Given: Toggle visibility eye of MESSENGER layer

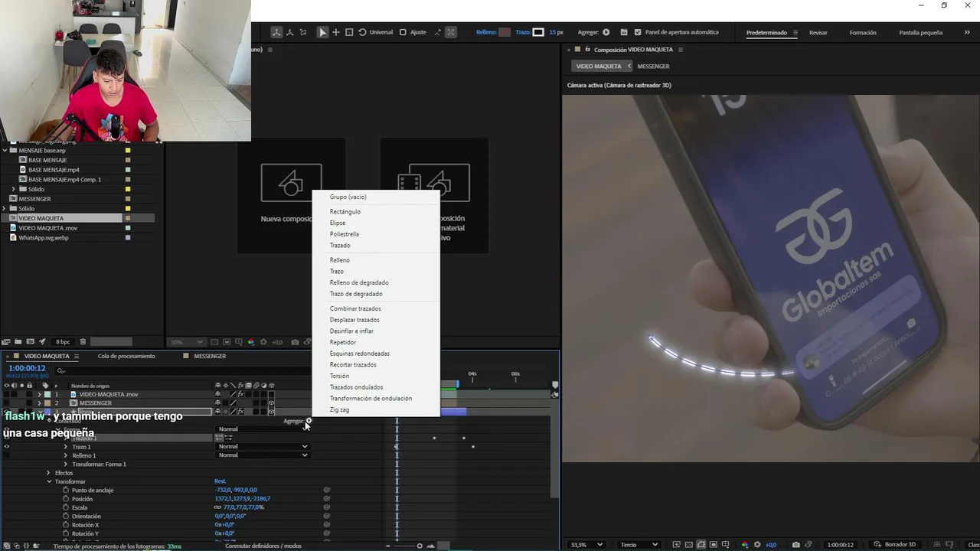Looking at the screenshot, I should pos(6,403).
